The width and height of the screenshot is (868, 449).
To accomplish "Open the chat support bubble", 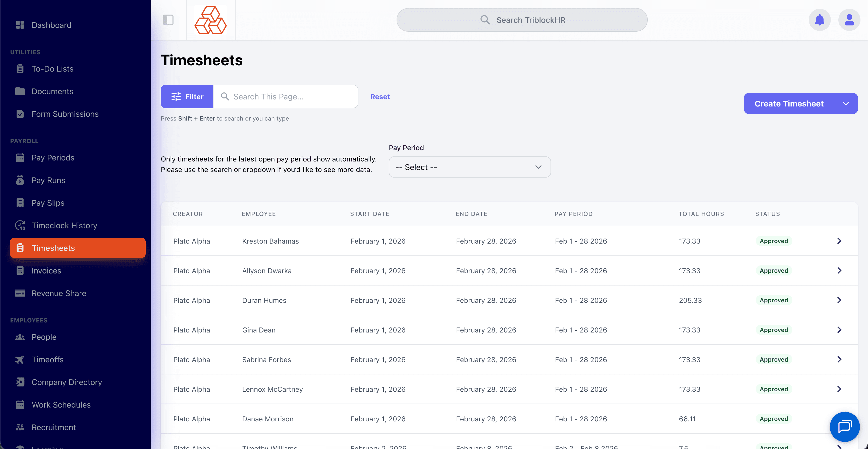I will [844, 426].
